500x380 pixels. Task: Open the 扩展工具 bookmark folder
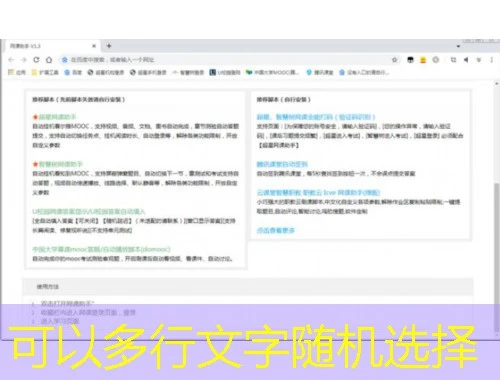click(x=45, y=72)
